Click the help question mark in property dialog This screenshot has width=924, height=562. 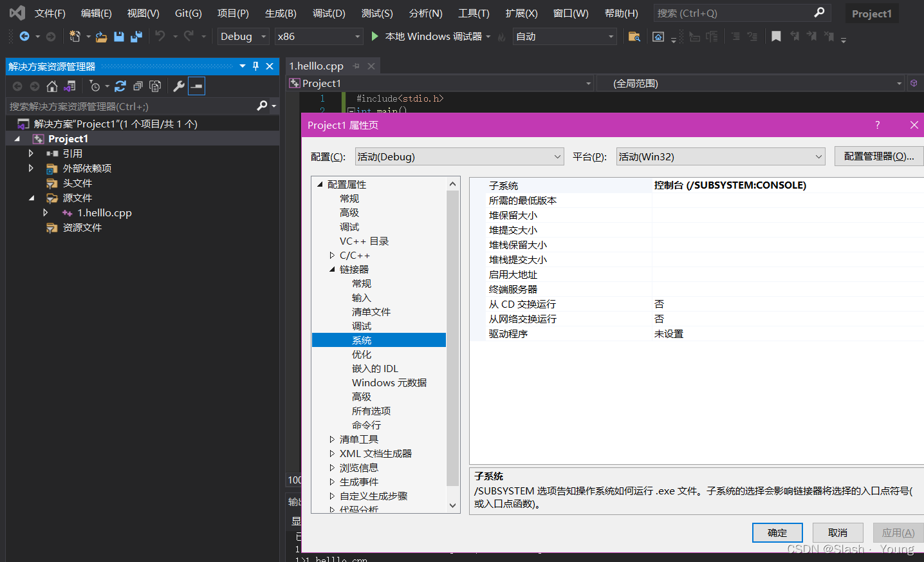click(878, 125)
